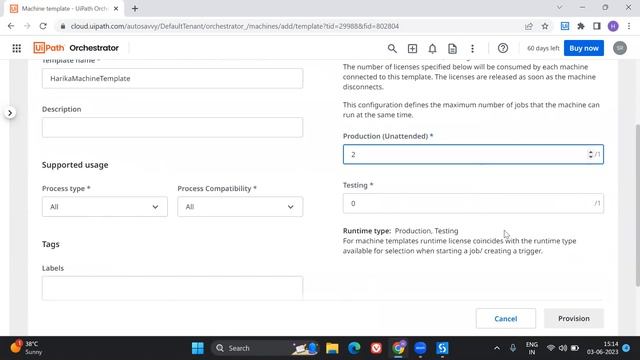The width and height of the screenshot is (640, 360).
Task: Open the help question mark icon
Action: 503,48
